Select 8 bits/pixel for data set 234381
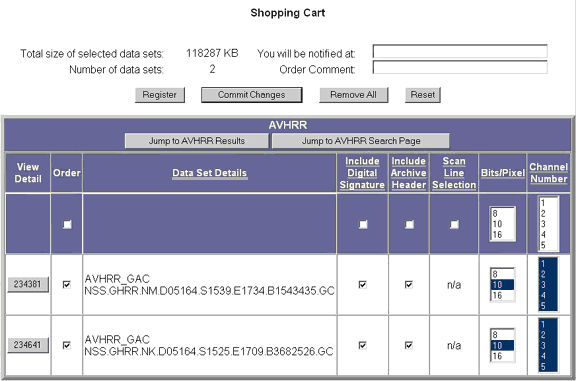576x381 pixels. coord(502,274)
